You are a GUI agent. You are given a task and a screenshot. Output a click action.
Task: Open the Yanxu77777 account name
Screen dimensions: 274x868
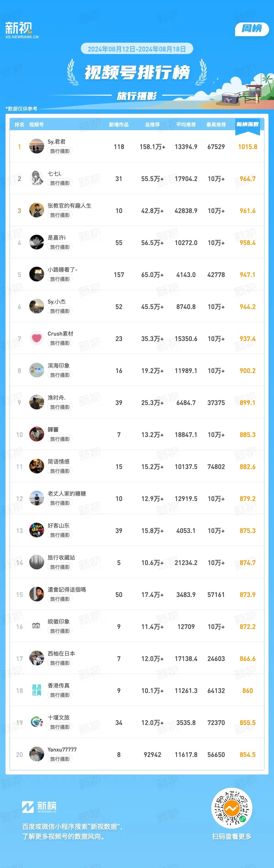tap(62, 750)
